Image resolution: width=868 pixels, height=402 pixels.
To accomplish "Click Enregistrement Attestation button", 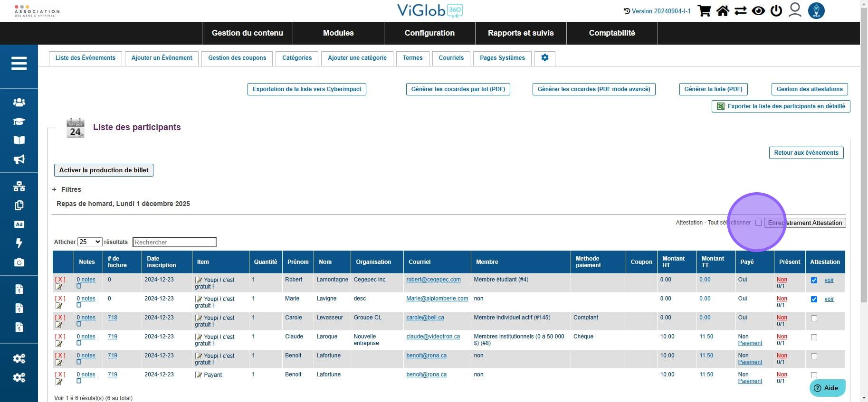I will tap(805, 223).
